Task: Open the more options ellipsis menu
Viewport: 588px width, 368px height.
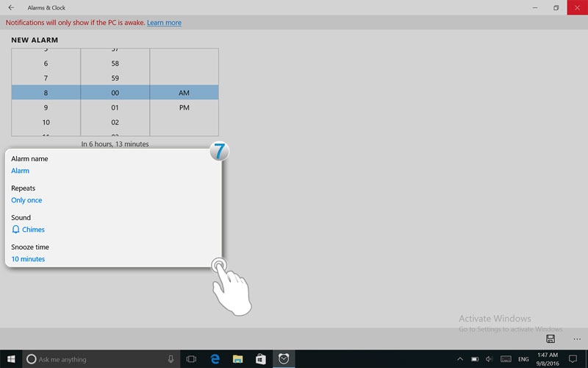Action: (577, 339)
